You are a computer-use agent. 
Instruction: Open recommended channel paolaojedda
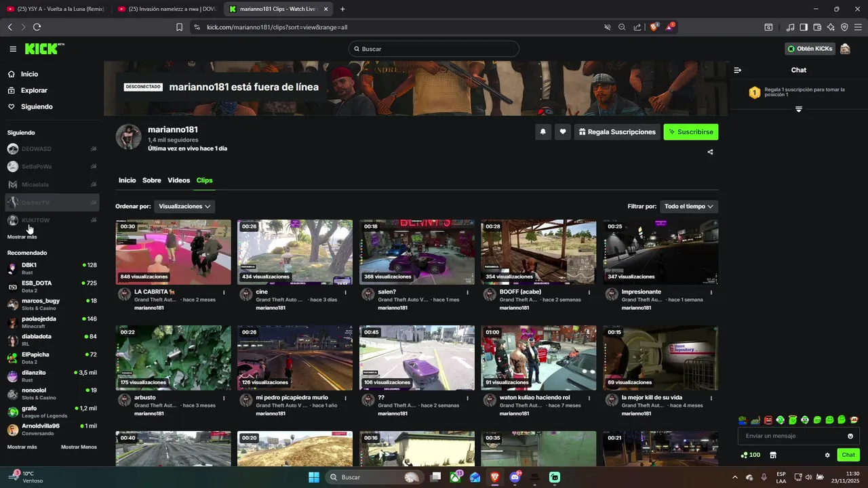point(52,322)
